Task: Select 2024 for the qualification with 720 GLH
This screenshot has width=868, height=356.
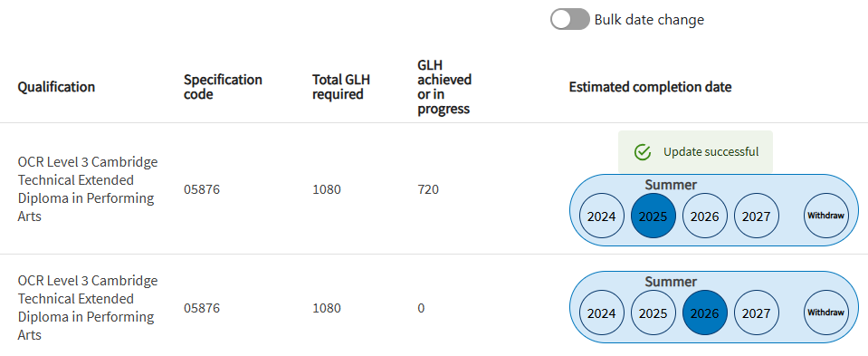Action: [602, 216]
